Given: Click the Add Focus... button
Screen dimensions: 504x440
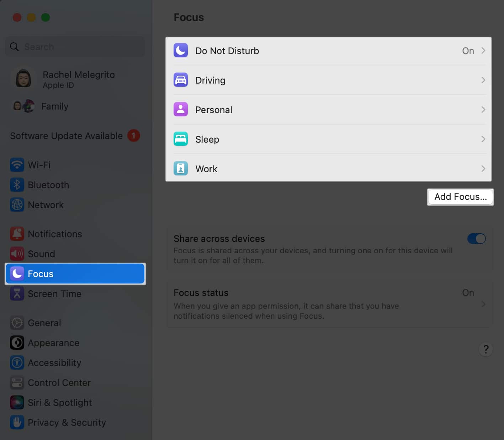Looking at the screenshot, I should coord(460,197).
